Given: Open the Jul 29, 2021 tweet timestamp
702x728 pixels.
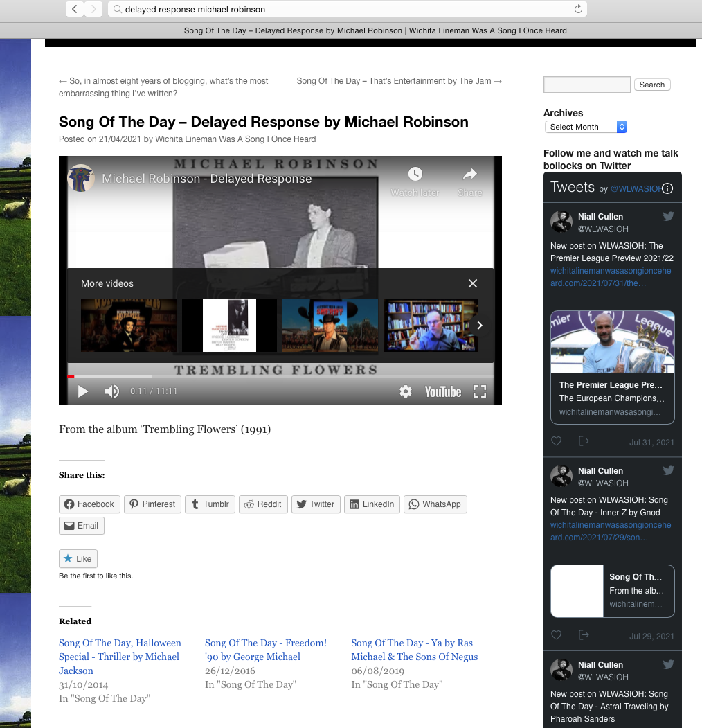Looking at the screenshot, I should pyautogui.click(x=651, y=636).
